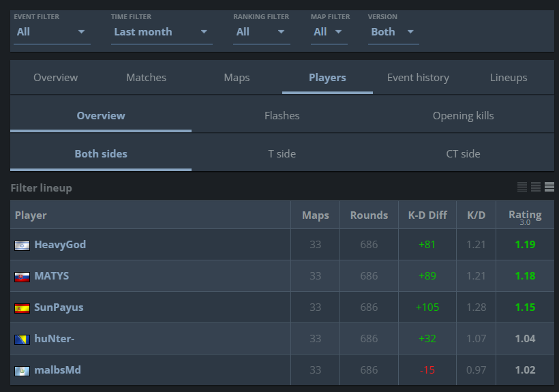Switch to the Maps tab
Image resolution: width=559 pixels, height=392 pixels.
pos(237,78)
